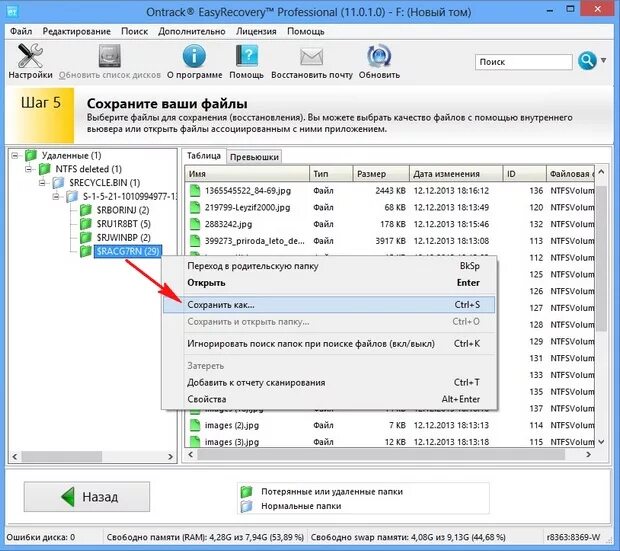Click file icon of 2883242.jpg
Image resolution: width=620 pixels, height=551 pixels.
[194, 224]
